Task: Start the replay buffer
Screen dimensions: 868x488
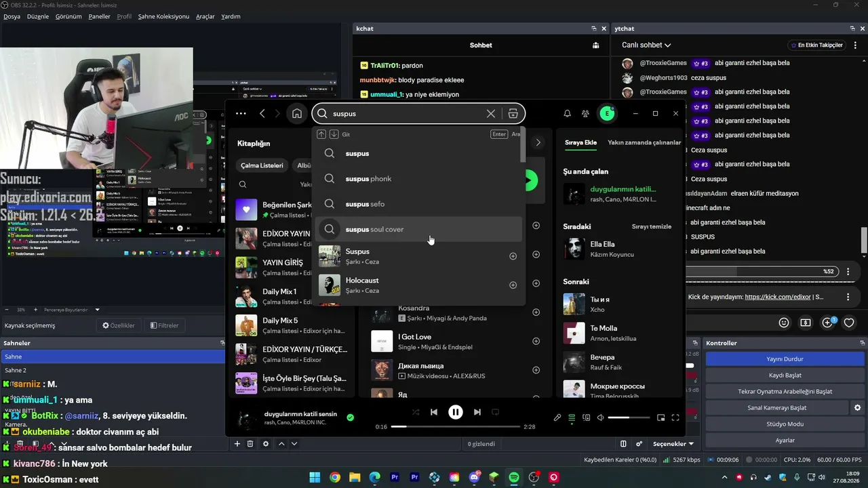Action: click(x=785, y=392)
